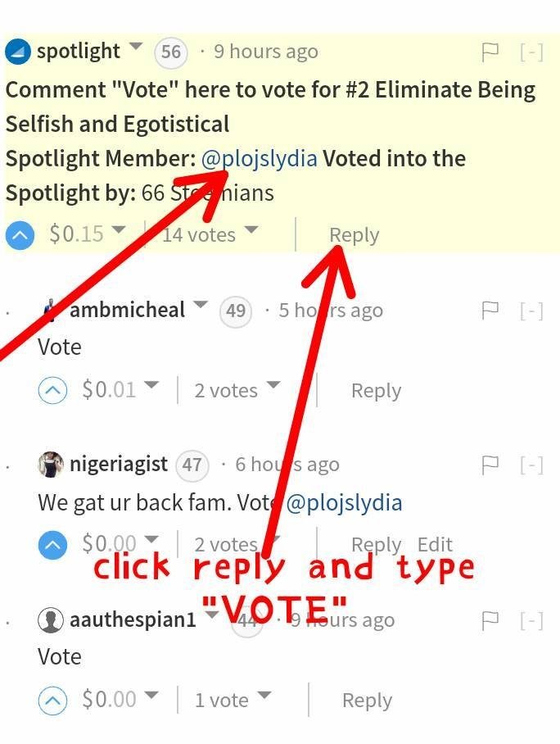Screen dimensions: 560x744
Task: Open nigeriagist's profile avatar
Action: click(x=51, y=465)
